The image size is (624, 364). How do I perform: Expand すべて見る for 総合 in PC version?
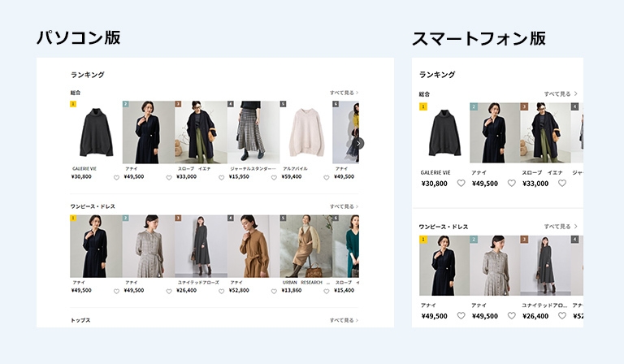[x=344, y=93]
